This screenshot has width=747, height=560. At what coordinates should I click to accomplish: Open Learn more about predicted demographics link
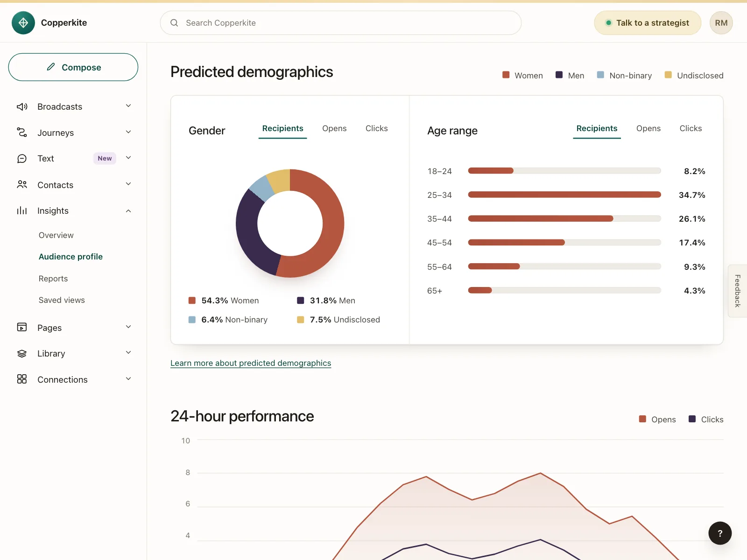(251, 363)
